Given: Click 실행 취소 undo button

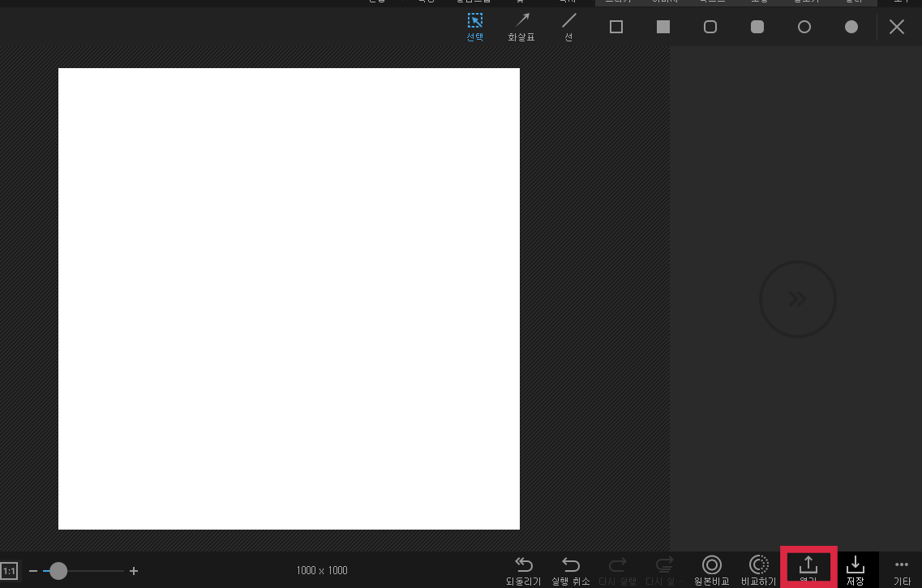Looking at the screenshot, I should pyautogui.click(x=570, y=571).
